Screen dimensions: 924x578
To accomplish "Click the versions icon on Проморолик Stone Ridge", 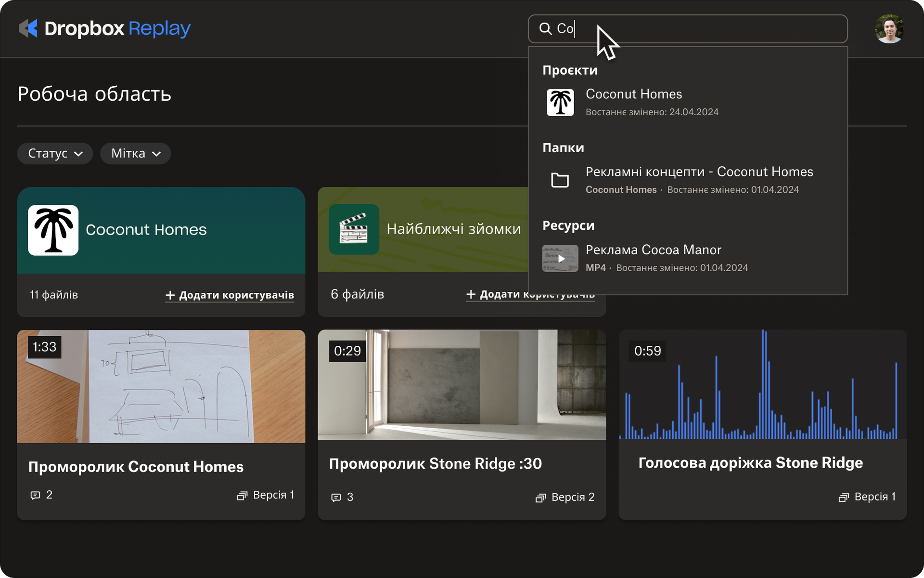I will click(x=541, y=497).
